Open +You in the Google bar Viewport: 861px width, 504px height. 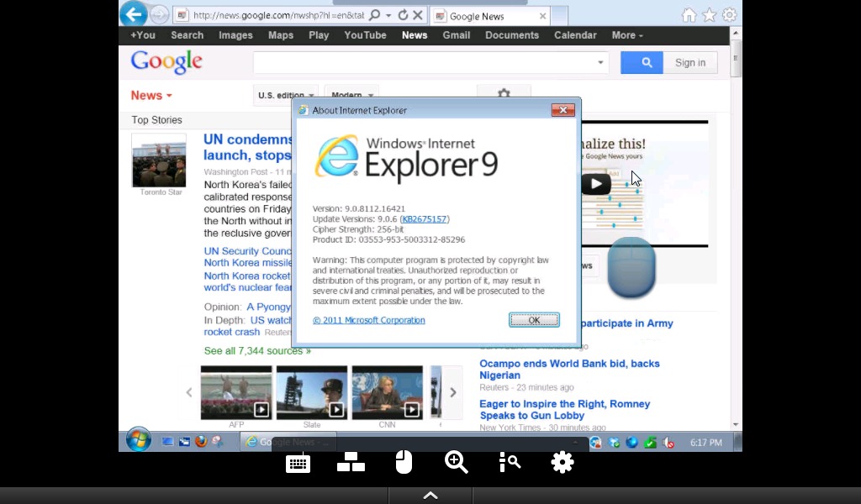pos(143,35)
